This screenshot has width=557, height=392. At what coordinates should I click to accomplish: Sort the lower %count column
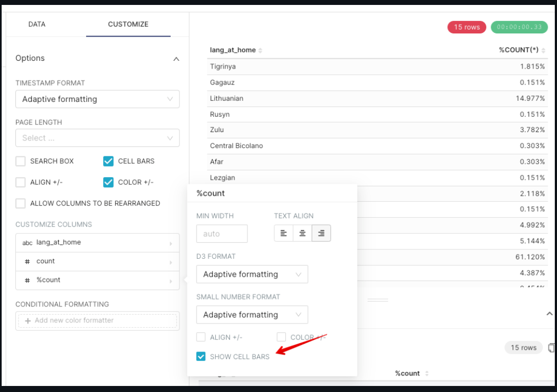pos(412,373)
